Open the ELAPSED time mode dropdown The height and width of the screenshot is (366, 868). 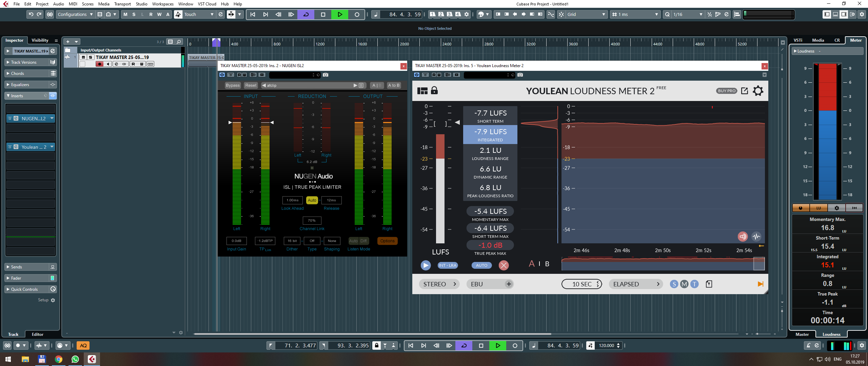click(636, 284)
